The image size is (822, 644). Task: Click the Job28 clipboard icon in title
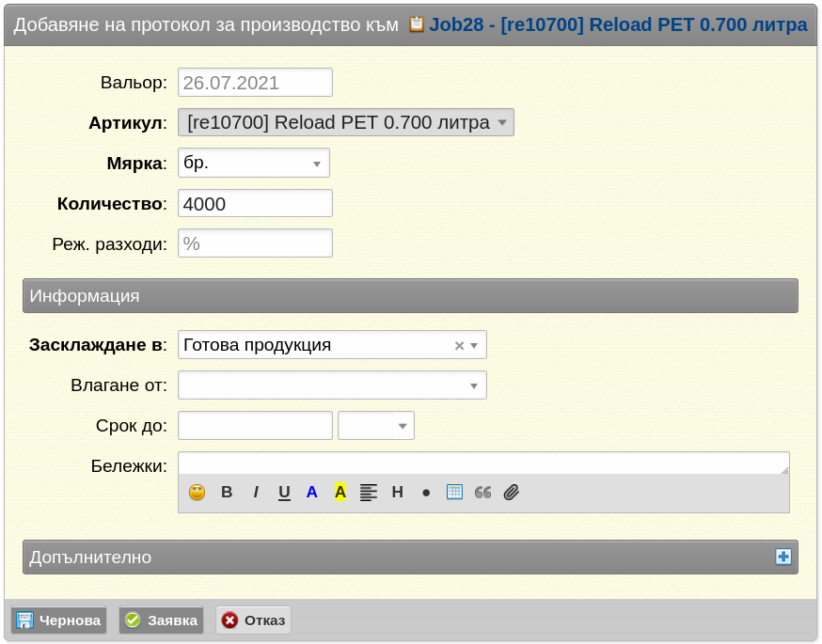tap(417, 24)
